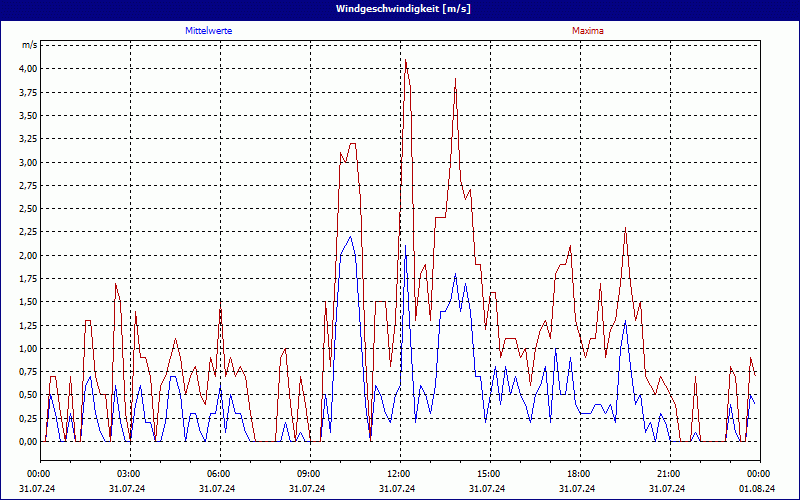This screenshot has height=500, width=800.
Task: Click the 31.07.24 date under 12:00
Action: 397,489
